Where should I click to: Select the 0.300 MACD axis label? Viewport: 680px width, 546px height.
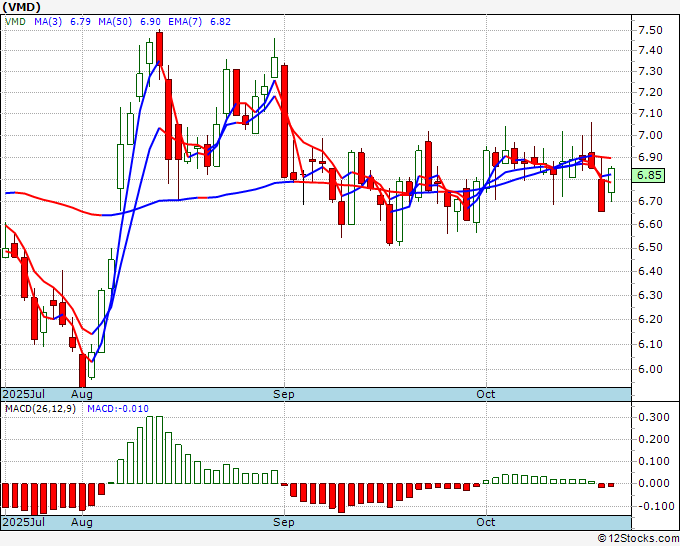tap(652, 417)
